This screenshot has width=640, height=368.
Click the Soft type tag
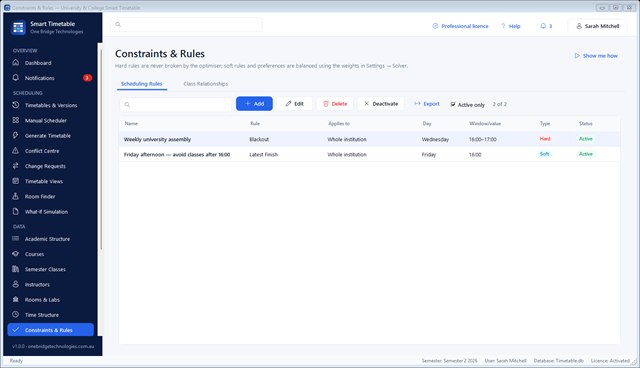pos(544,154)
